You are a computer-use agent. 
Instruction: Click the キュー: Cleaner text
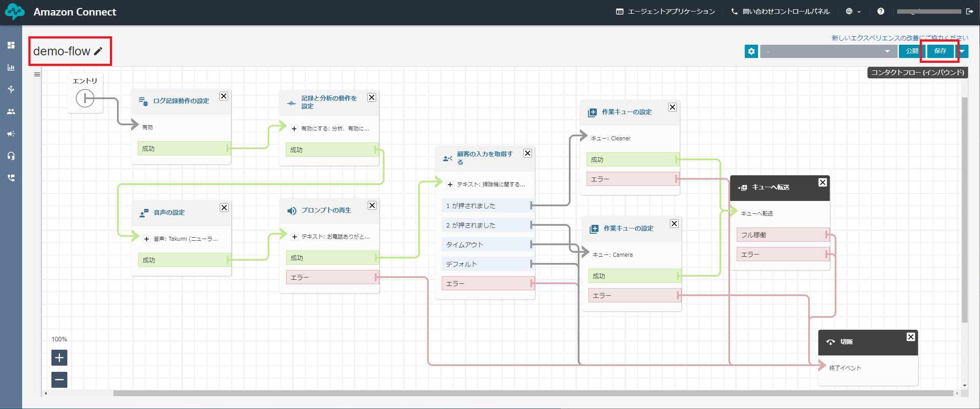coord(611,139)
